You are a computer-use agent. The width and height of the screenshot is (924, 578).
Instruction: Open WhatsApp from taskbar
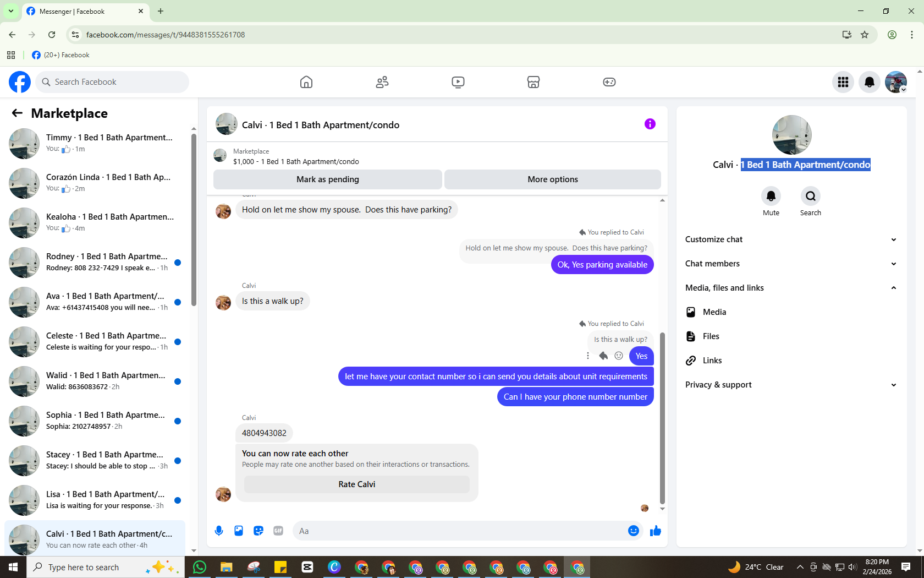point(200,567)
